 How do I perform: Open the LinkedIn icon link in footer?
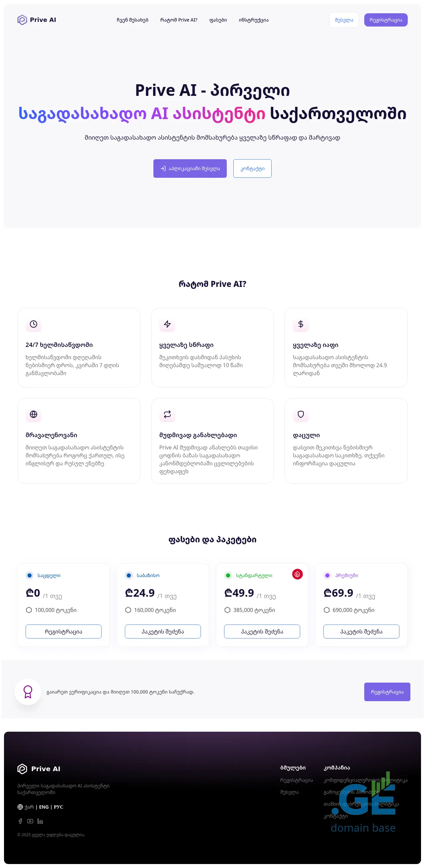[40, 821]
